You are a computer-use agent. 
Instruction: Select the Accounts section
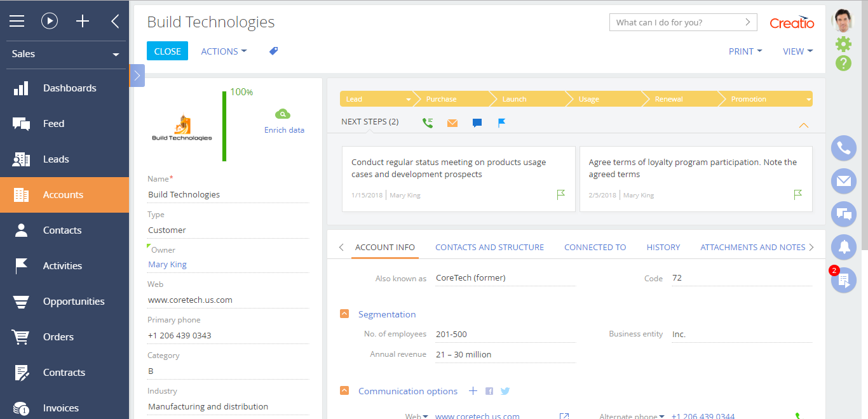click(x=65, y=195)
